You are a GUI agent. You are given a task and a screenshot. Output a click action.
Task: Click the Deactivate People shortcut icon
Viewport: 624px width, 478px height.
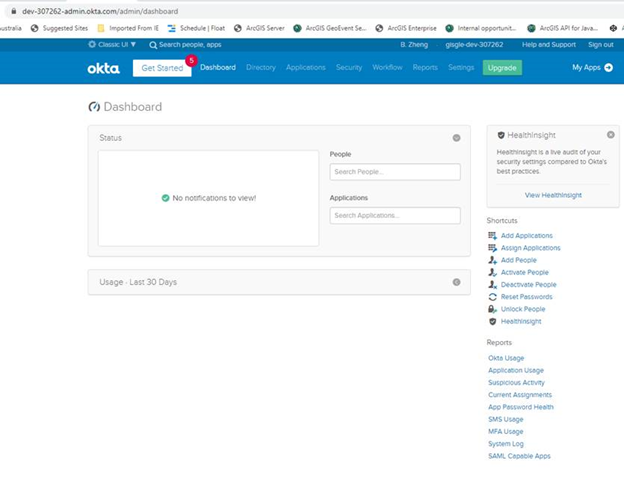[x=492, y=285]
